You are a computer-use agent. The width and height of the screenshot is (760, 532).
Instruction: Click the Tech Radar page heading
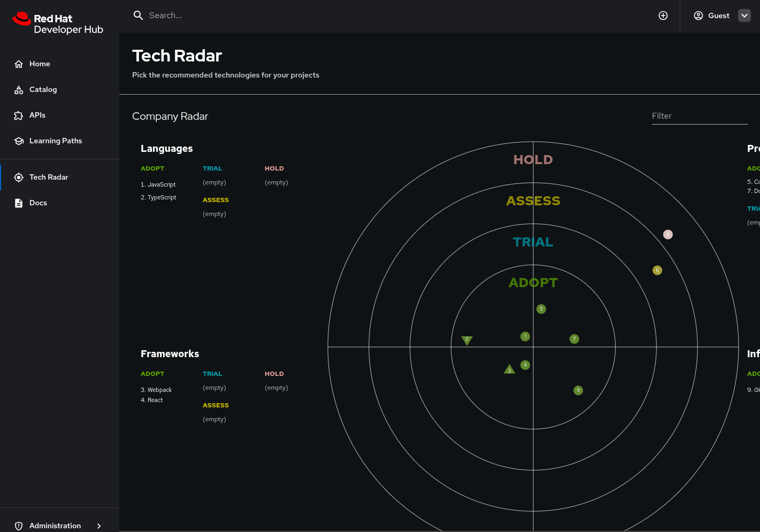177,56
